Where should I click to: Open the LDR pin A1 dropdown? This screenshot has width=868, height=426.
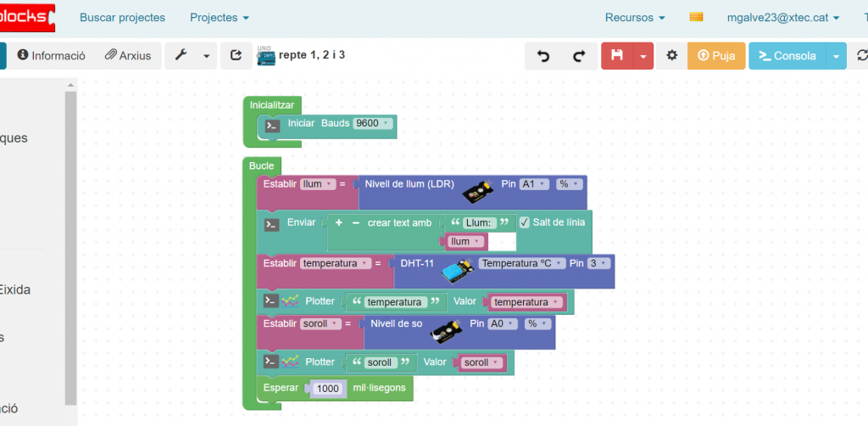coord(534,184)
